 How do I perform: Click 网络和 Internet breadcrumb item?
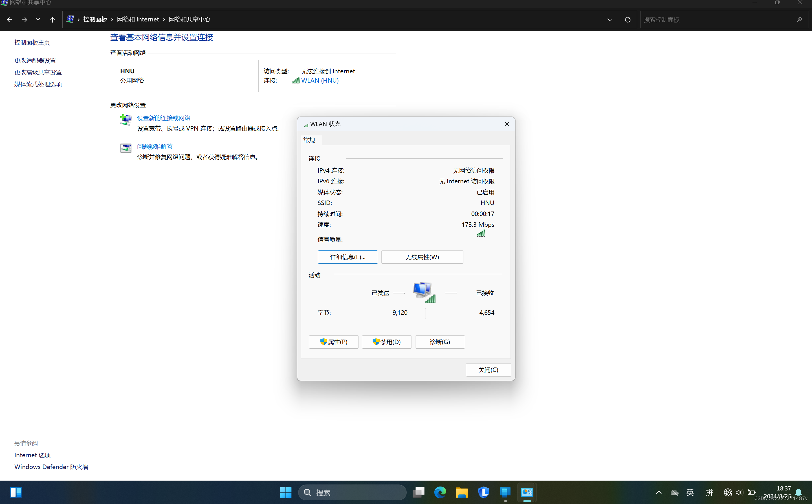point(138,20)
